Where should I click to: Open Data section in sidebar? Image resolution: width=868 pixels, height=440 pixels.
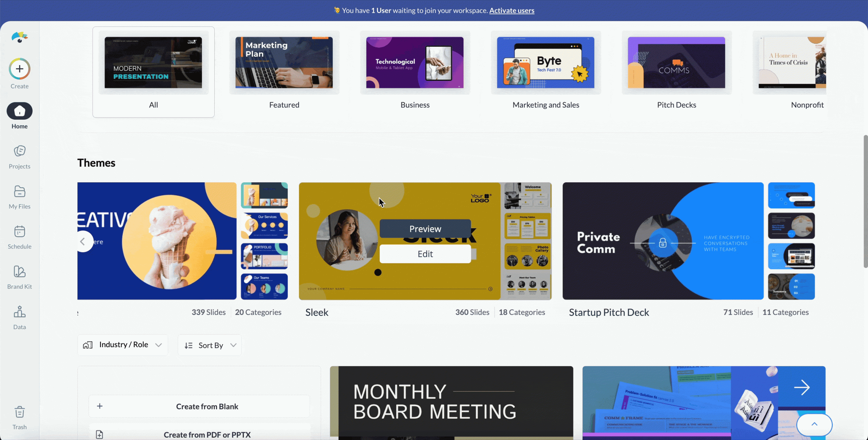pyautogui.click(x=20, y=318)
